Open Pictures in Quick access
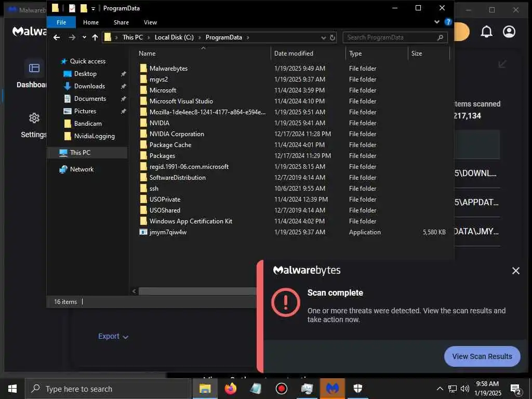 [x=85, y=111]
